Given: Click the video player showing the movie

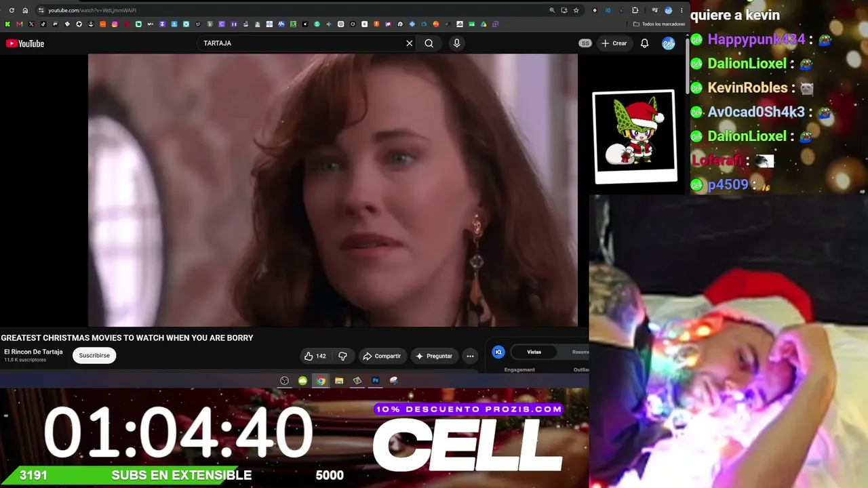Looking at the screenshot, I should 333,190.
